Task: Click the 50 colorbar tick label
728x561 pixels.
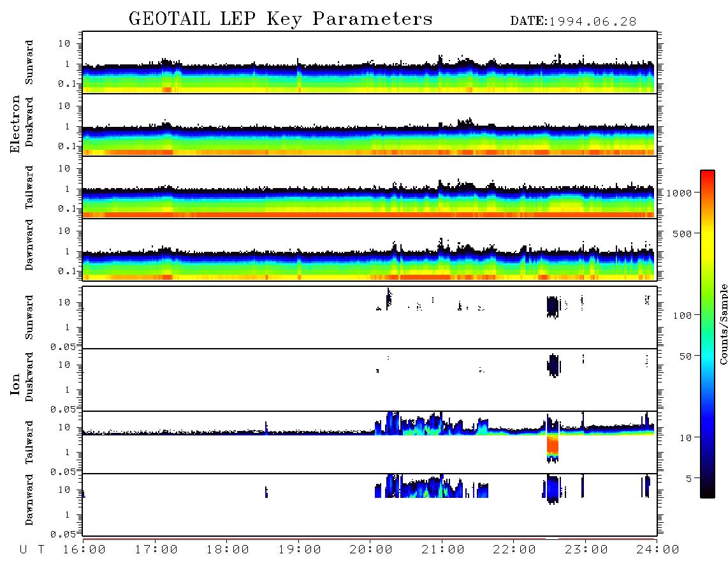Action: (686, 356)
